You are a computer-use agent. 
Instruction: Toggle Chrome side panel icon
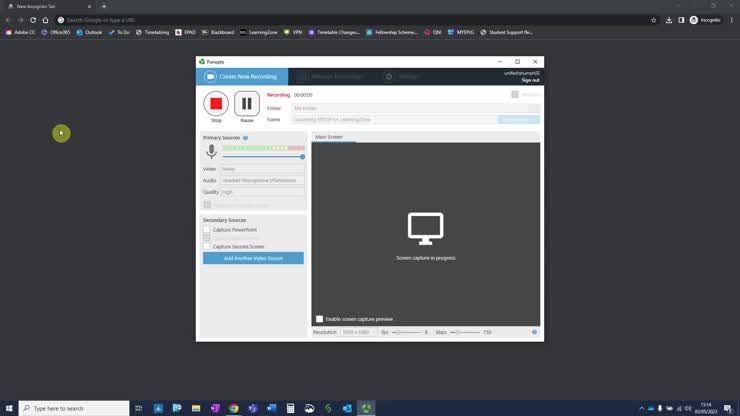pyautogui.click(x=681, y=20)
